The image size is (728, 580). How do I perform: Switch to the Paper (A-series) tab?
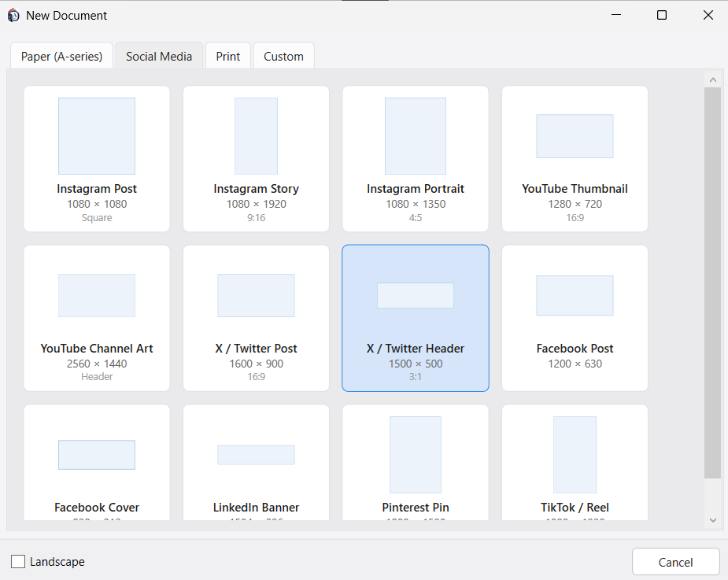coord(61,56)
